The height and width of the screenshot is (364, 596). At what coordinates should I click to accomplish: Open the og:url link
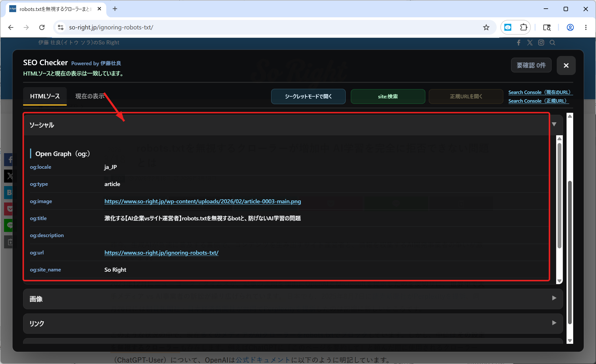161,253
